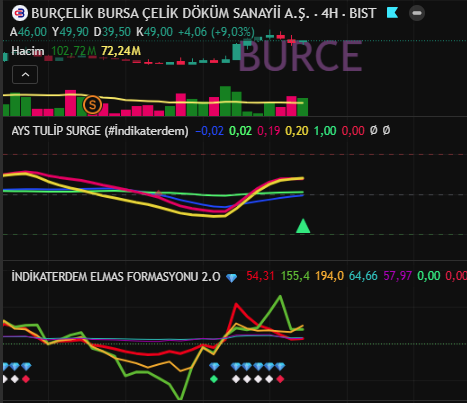
Task: Click the change value +4,06 (+9,03%)
Action: coord(217,32)
